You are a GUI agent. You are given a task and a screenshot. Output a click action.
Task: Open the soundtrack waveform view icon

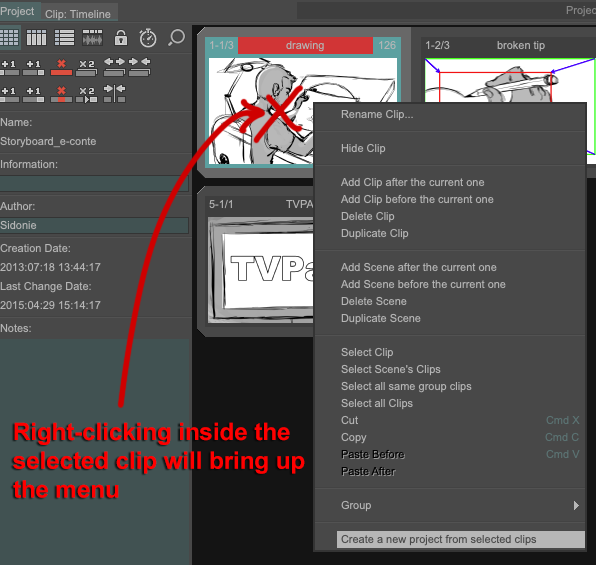[92, 38]
